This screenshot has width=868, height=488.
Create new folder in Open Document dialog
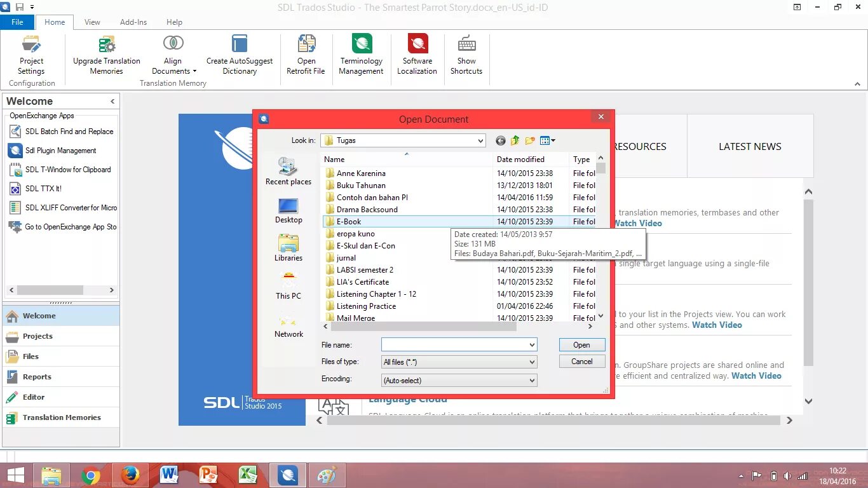click(530, 140)
